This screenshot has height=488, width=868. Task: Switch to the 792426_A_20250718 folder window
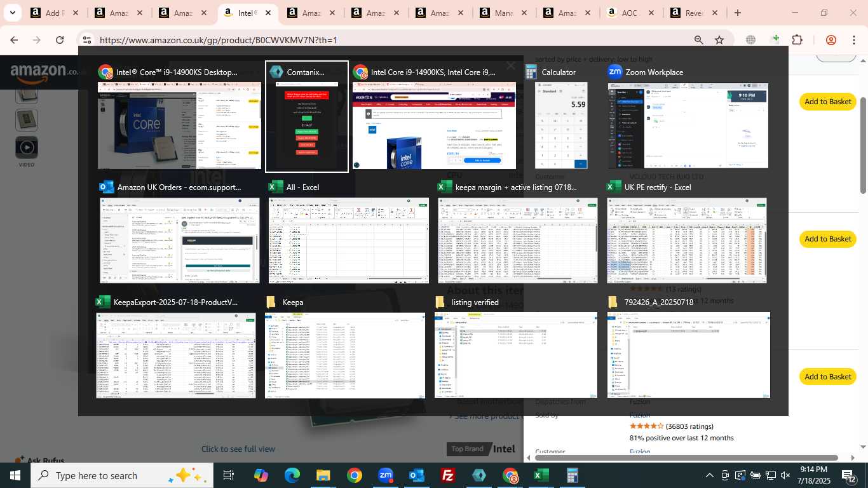pos(689,347)
